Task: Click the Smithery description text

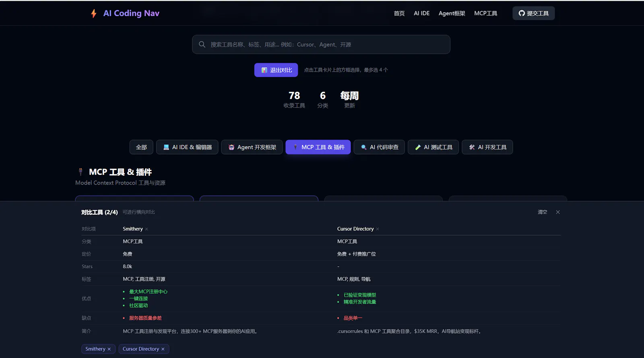Action: pos(191,331)
